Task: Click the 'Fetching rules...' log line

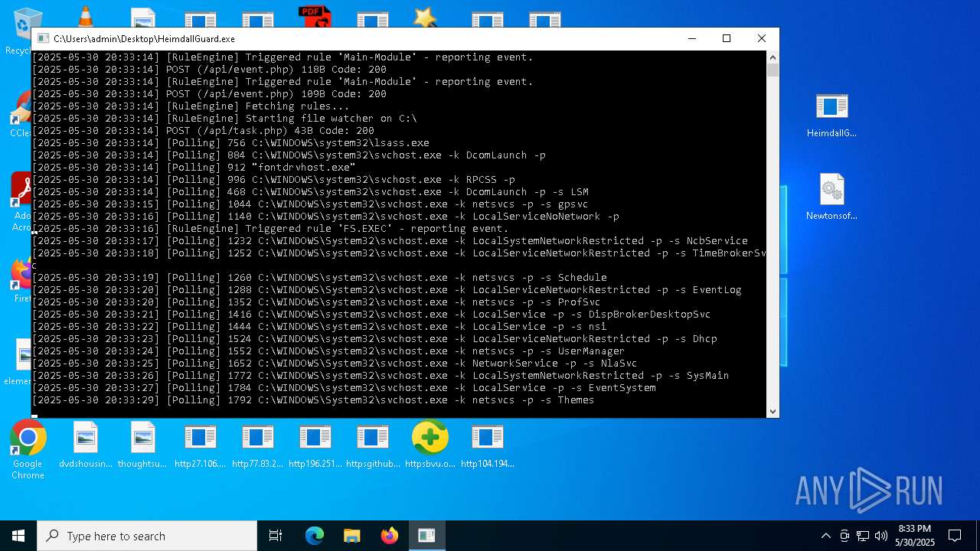Action: point(191,106)
